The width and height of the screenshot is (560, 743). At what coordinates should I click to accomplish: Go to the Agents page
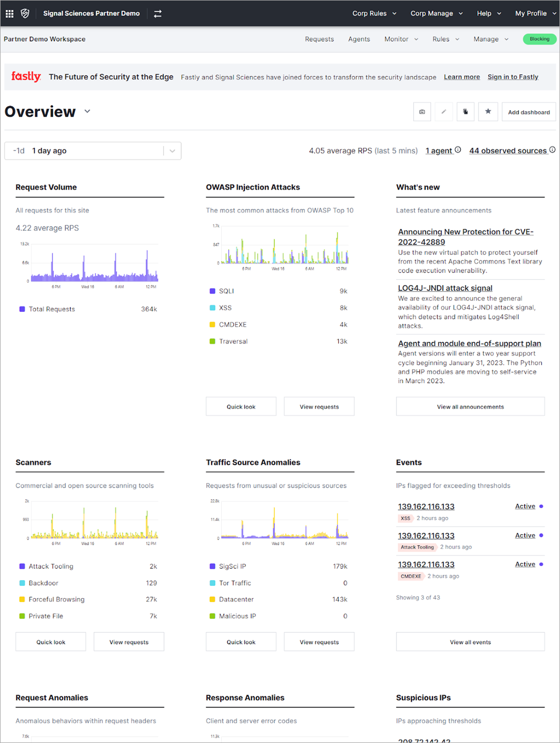[359, 39]
